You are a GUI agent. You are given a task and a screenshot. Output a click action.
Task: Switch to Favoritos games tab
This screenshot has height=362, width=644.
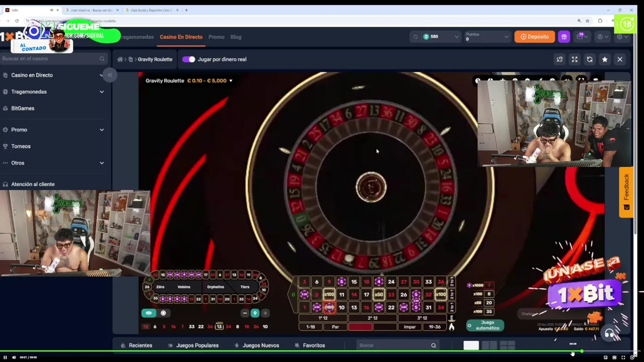click(x=310, y=345)
